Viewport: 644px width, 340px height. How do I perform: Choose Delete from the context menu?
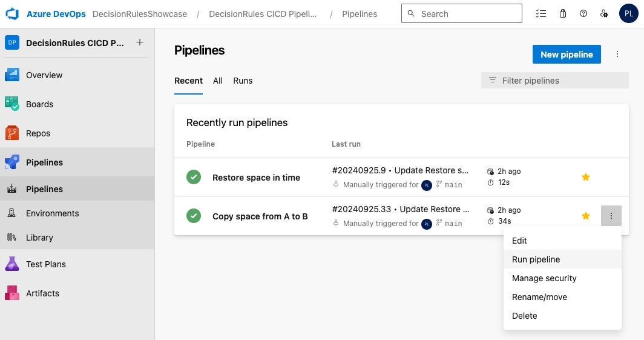(524, 316)
